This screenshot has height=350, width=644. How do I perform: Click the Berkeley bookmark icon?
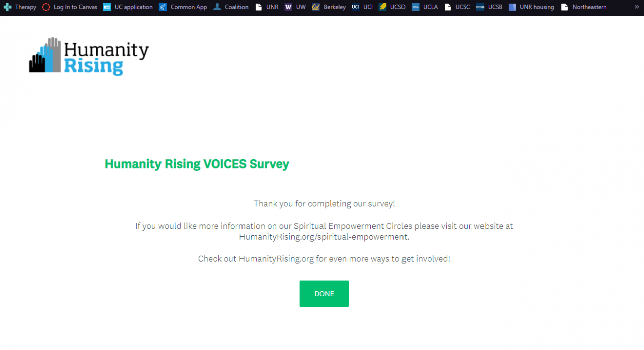pos(316,7)
